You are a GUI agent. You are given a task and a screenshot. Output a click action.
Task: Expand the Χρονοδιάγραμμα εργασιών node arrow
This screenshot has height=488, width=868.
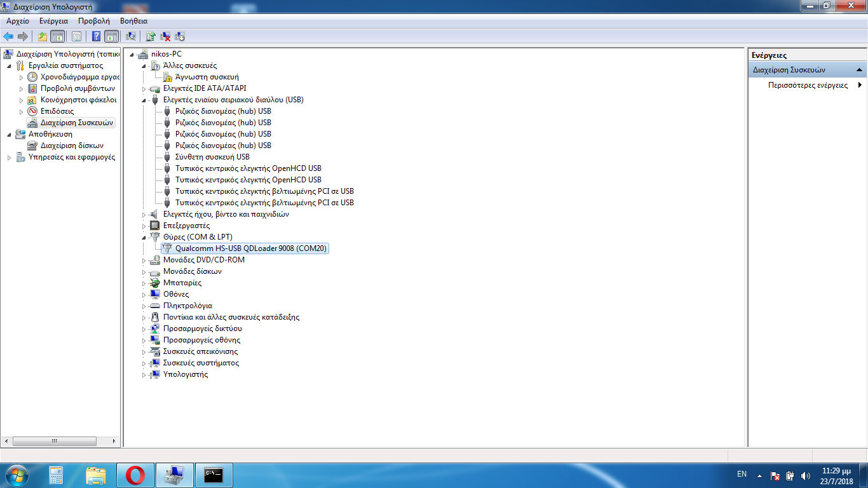[x=21, y=77]
